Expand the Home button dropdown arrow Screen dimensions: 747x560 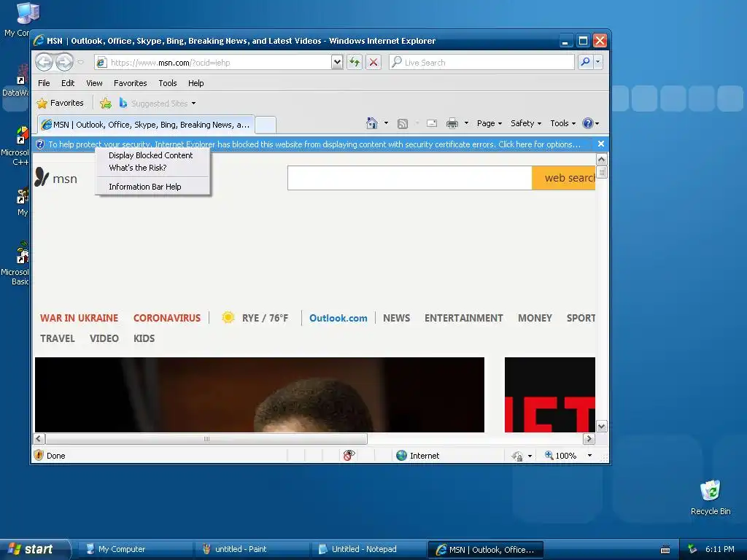click(x=386, y=123)
